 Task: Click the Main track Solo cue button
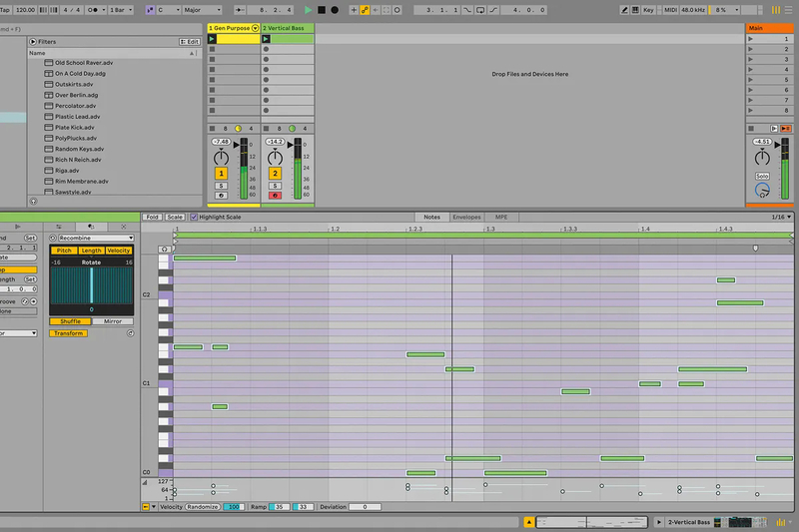point(762,176)
